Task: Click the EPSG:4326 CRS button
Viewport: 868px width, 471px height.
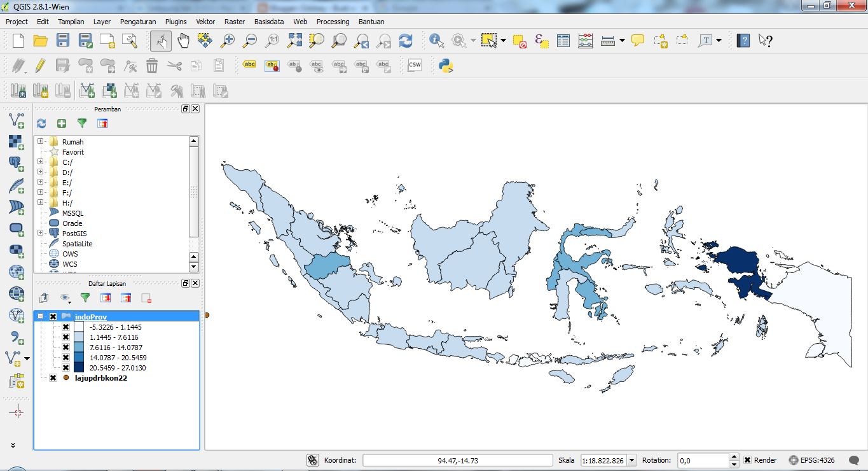Action: click(811, 460)
